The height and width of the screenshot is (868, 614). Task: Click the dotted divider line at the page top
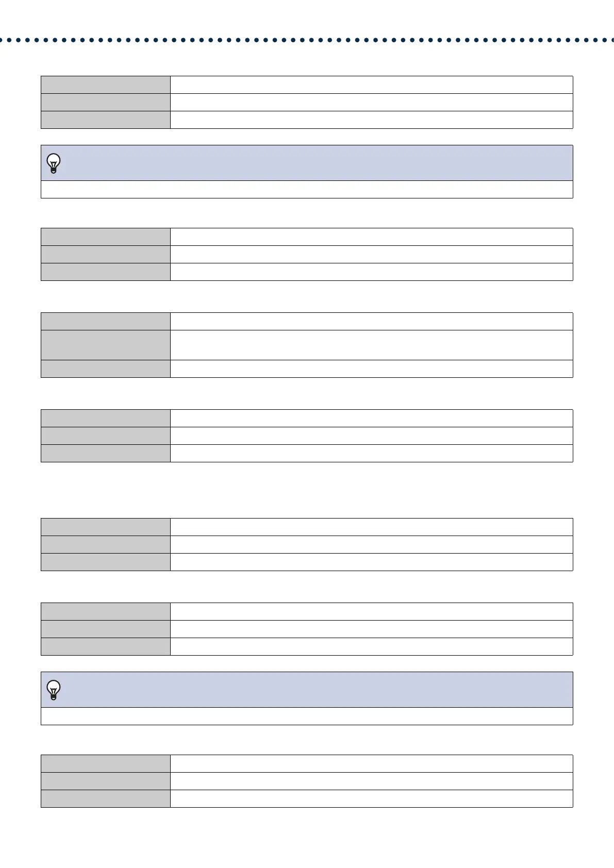[x=307, y=40]
